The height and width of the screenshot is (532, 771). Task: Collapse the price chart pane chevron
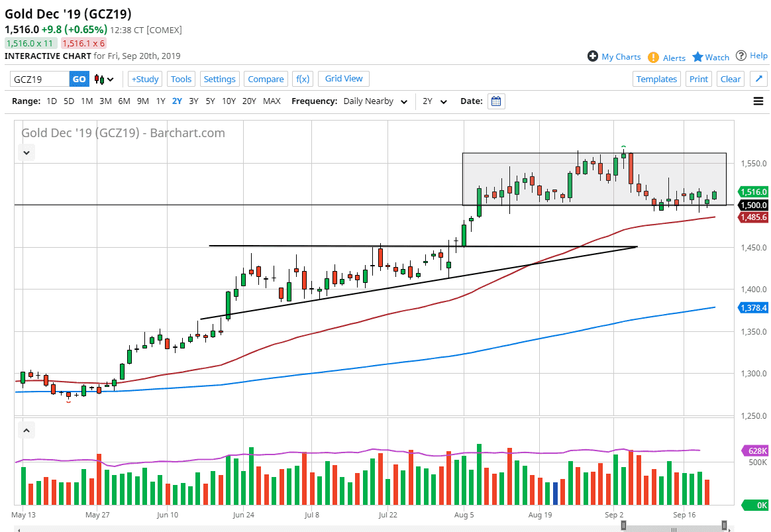coord(26,152)
